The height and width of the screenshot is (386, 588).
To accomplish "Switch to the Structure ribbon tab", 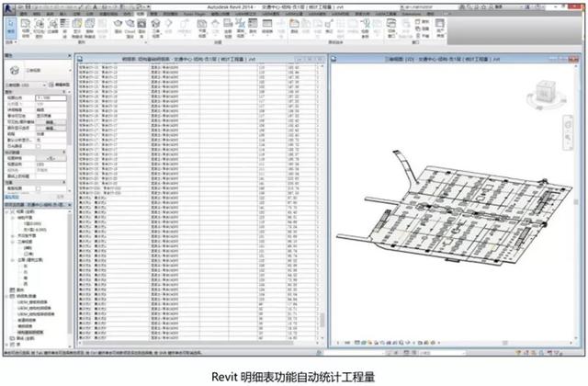I will pos(37,14).
